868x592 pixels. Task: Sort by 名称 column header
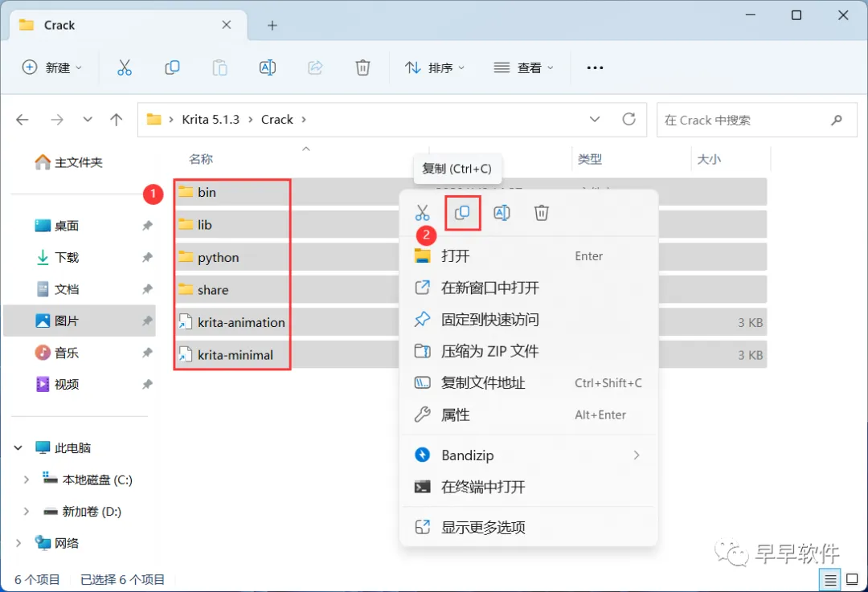click(200, 159)
